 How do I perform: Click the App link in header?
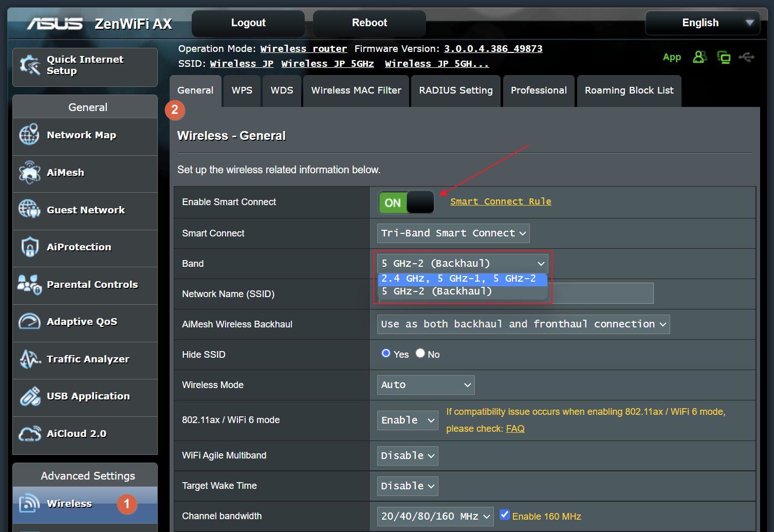672,57
